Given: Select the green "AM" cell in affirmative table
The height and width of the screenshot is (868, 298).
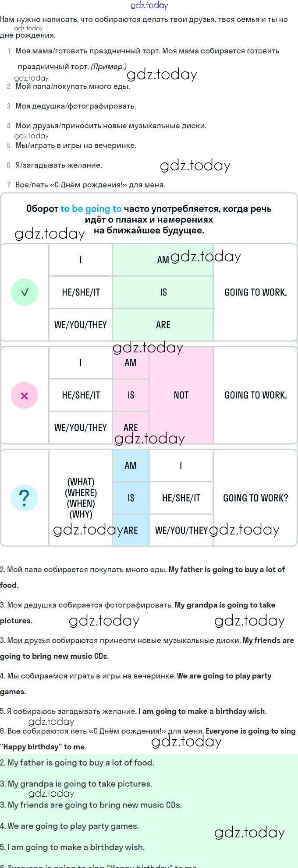Looking at the screenshot, I should [163, 260].
